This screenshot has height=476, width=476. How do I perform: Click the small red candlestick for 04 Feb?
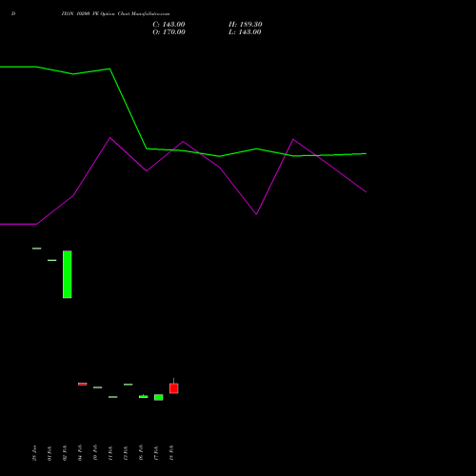point(83,384)
